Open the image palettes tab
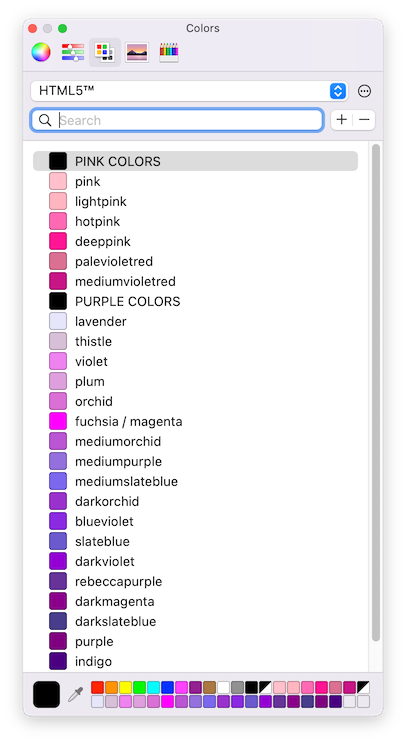This screenshot has width=406, height=743. [137, 52]
